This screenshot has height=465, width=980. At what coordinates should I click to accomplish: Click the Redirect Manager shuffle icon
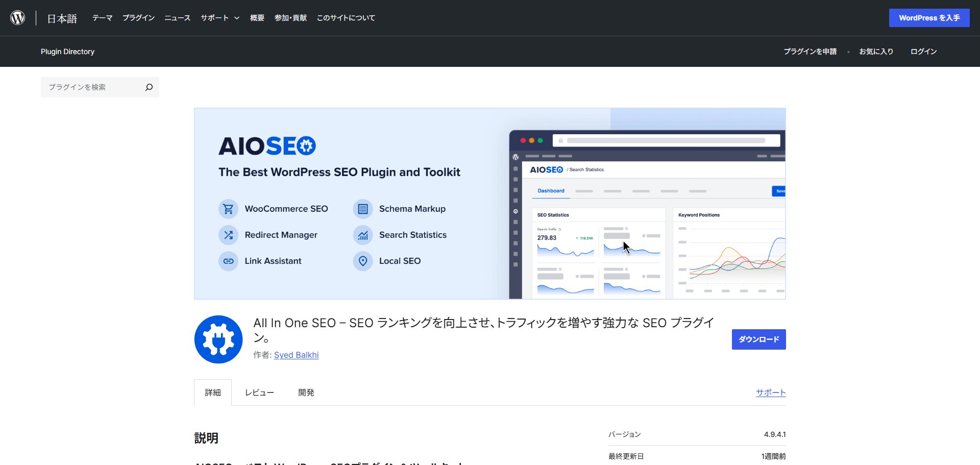[228, 235]
